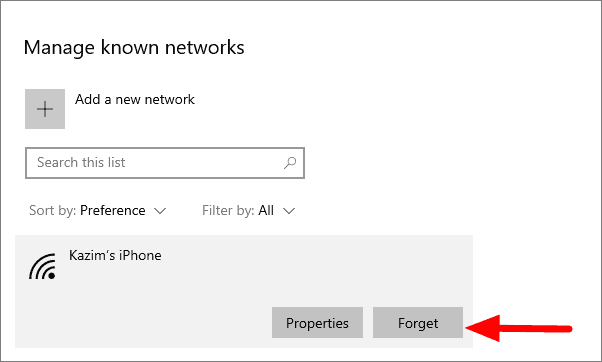Select the Wi-Fi signal icon for Kazim's iPhone
Screen dimensions: 602x362
(43, 266)
